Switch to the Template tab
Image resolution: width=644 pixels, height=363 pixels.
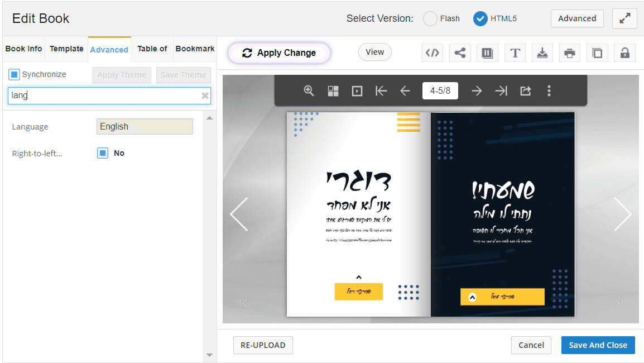tap(66, 49)
